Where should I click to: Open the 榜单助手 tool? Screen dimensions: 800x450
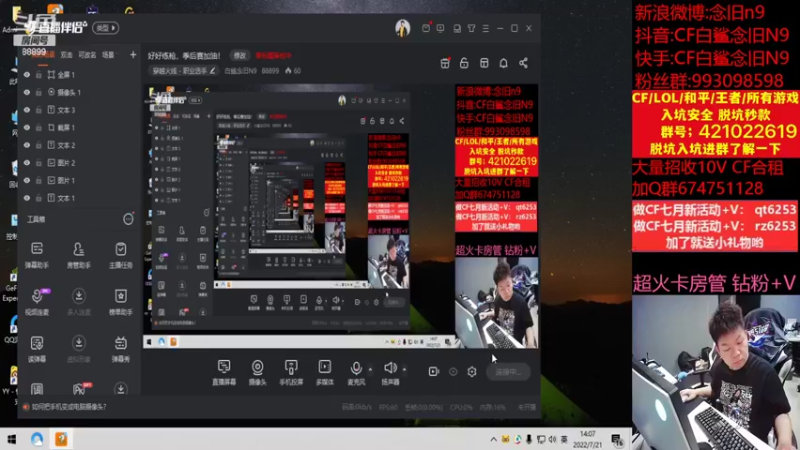click(x=120, y=302)
